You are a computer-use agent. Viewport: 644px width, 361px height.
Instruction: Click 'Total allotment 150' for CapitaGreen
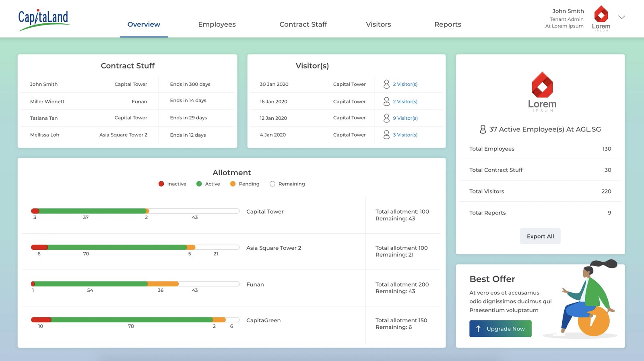(x=401, y=320)
